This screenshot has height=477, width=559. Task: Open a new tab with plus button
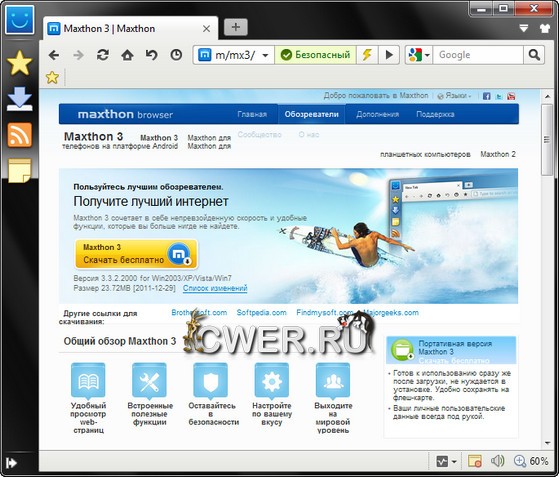tap(236, 27)
